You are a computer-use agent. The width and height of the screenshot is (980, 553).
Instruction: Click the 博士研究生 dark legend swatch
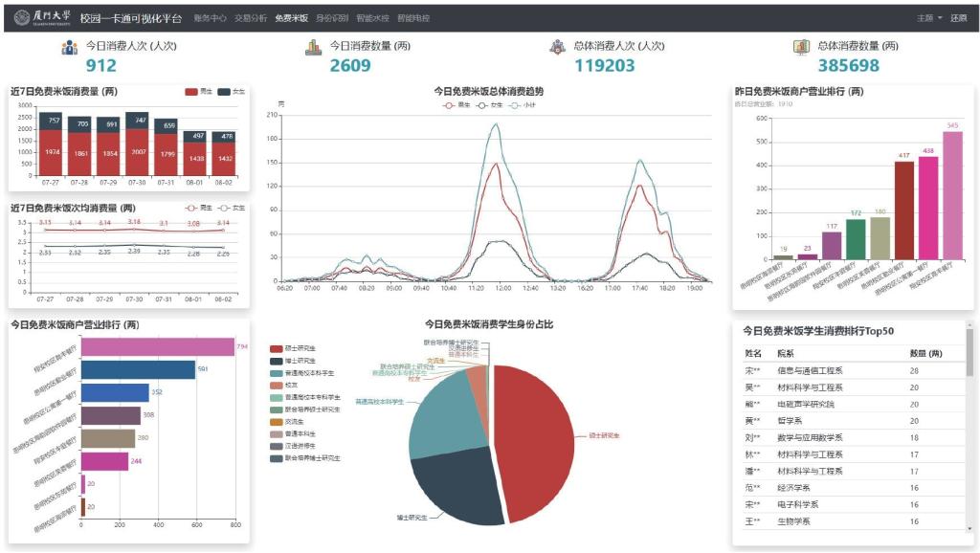pos(277,361)
